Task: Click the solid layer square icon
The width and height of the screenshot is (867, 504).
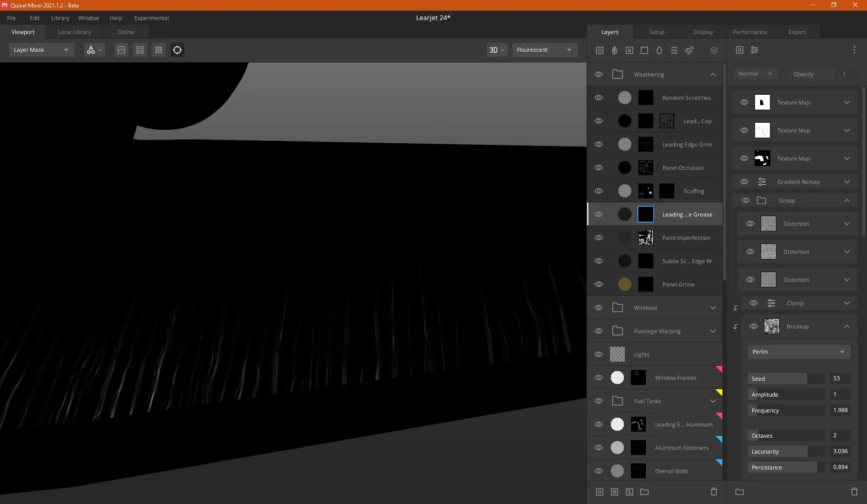Action: click(644, 50)
